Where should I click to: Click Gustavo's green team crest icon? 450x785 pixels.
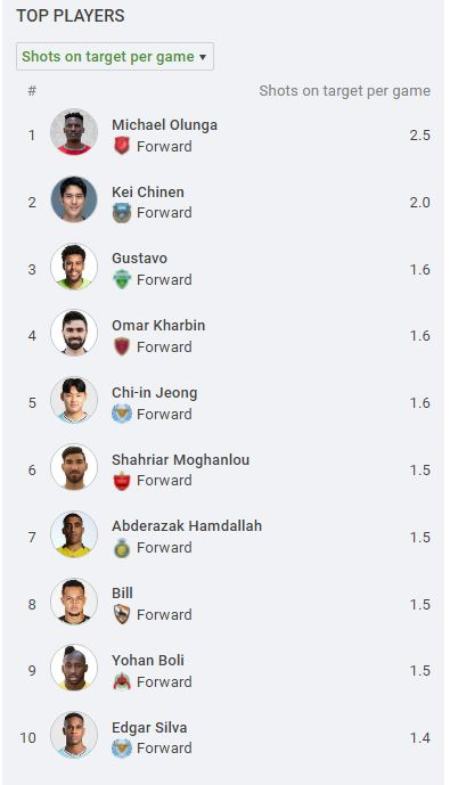122,279
